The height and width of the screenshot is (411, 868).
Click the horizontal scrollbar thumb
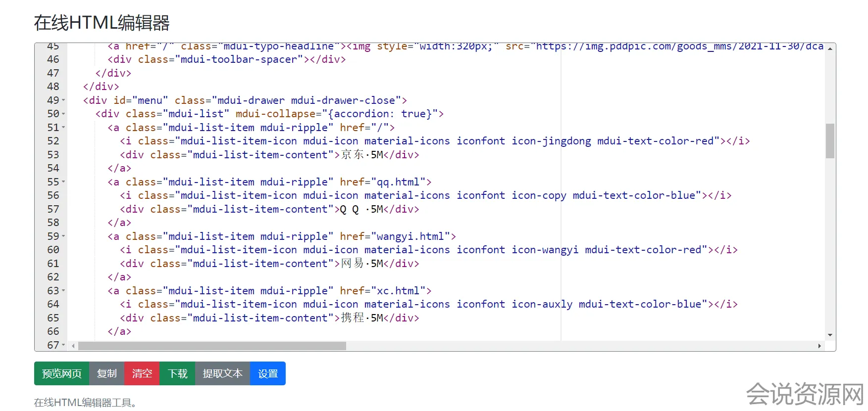[x=212, y=346]
